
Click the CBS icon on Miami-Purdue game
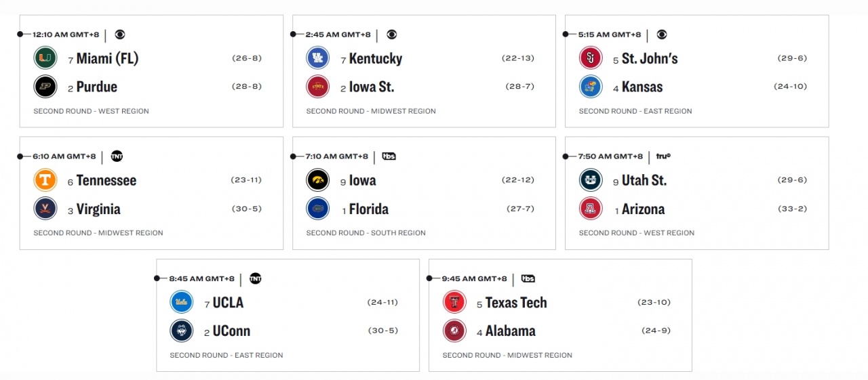(x=120, y=35)
